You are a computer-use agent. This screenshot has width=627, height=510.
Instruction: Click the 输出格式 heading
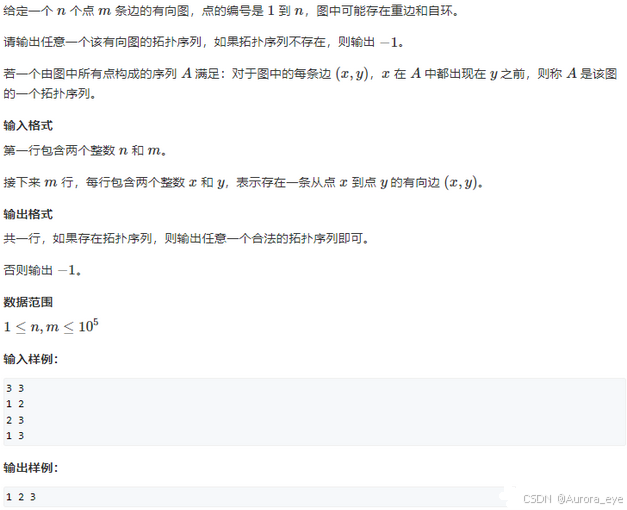pos(28,214)
